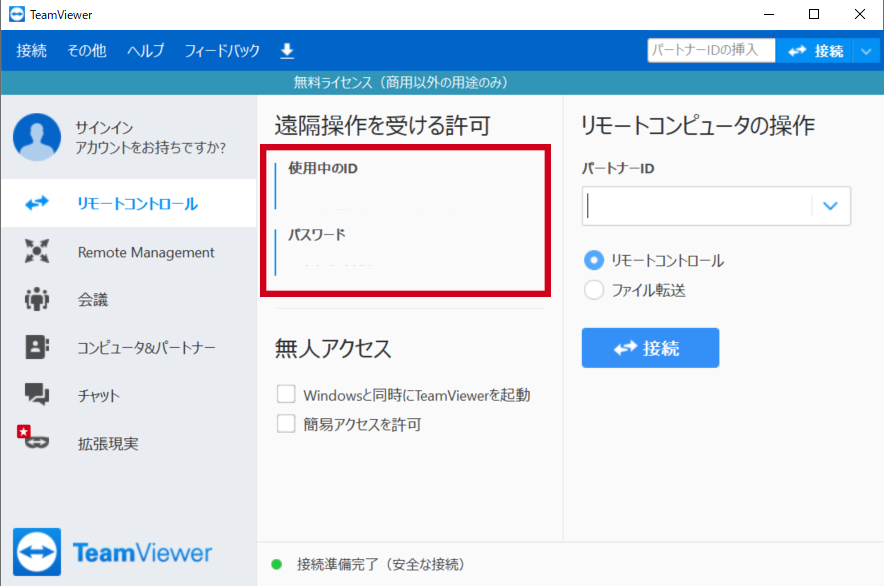The width and height of the screenshot is (884, 586).
Task: Expand the dropdown arrow beside header 接続
Action: coord(867,51)
